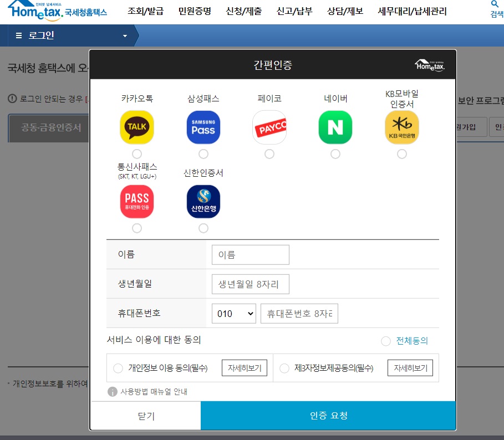Pick the 신한은행 certificate icon
This screenshot has width=504, height=440.
coord(203,201)
